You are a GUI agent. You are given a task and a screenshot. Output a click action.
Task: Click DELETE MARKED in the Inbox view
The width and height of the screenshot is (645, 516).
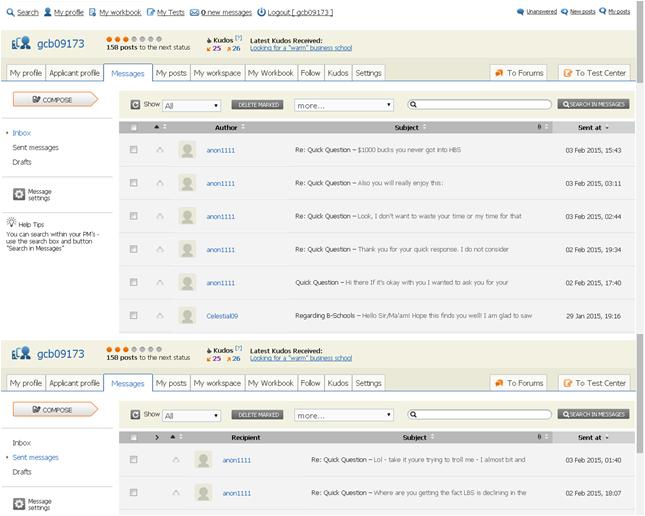click(258, 105)
